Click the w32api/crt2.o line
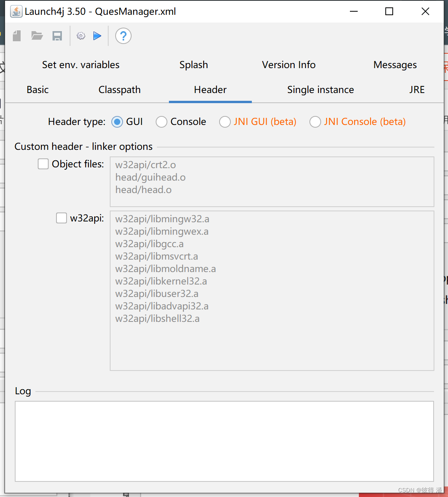448x497 pixels. (x=146, y=165)
